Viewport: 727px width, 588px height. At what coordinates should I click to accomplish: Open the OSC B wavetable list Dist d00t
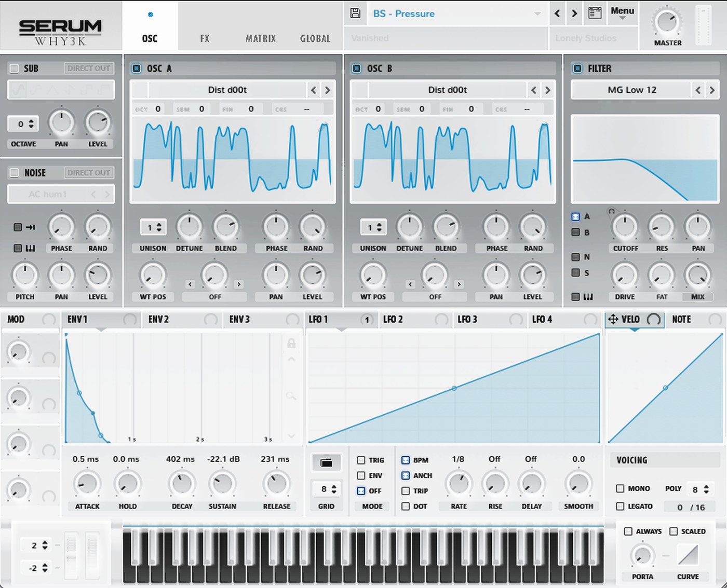[448, 90]
